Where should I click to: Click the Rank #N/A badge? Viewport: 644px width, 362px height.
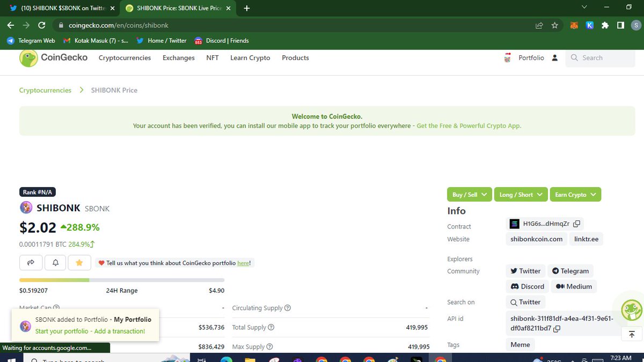(x=38, y=192)
